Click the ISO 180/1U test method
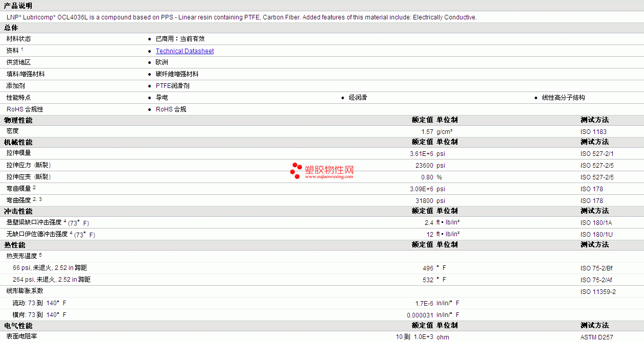Viewport: 644px width, 342px height. click(x=596, y=235)
